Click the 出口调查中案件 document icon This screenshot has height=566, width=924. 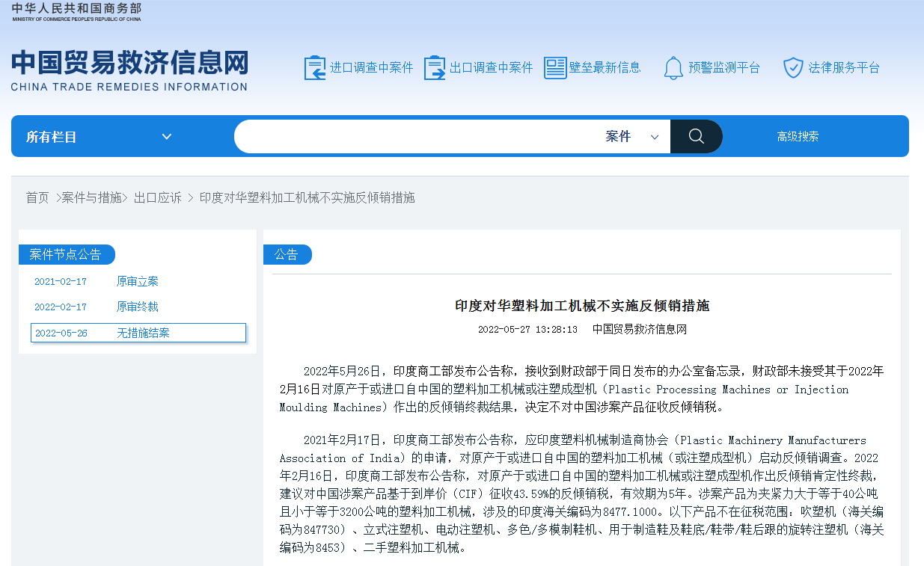(x=435, y=68)
